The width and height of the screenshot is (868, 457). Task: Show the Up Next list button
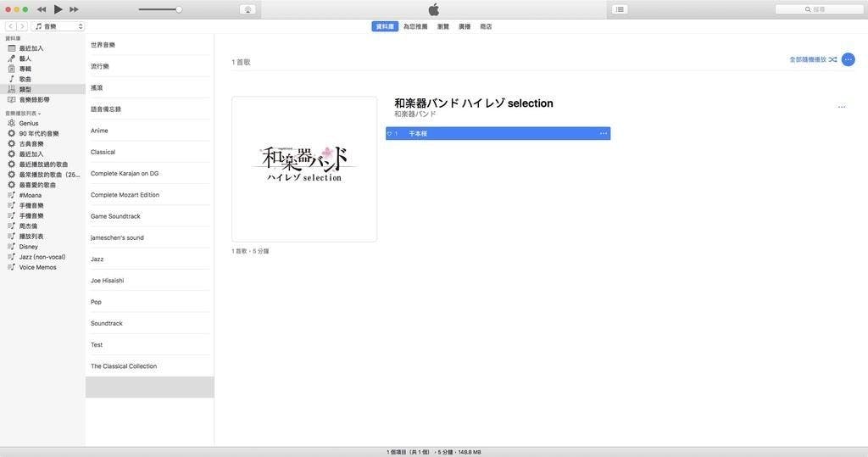click(620, 9)
